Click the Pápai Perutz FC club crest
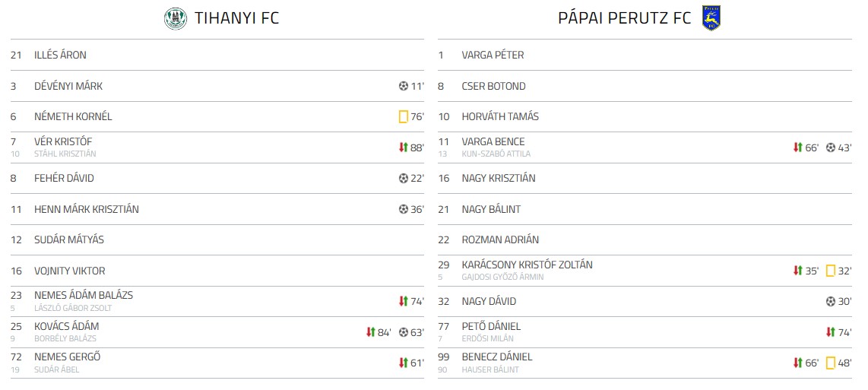 [711, 18]
